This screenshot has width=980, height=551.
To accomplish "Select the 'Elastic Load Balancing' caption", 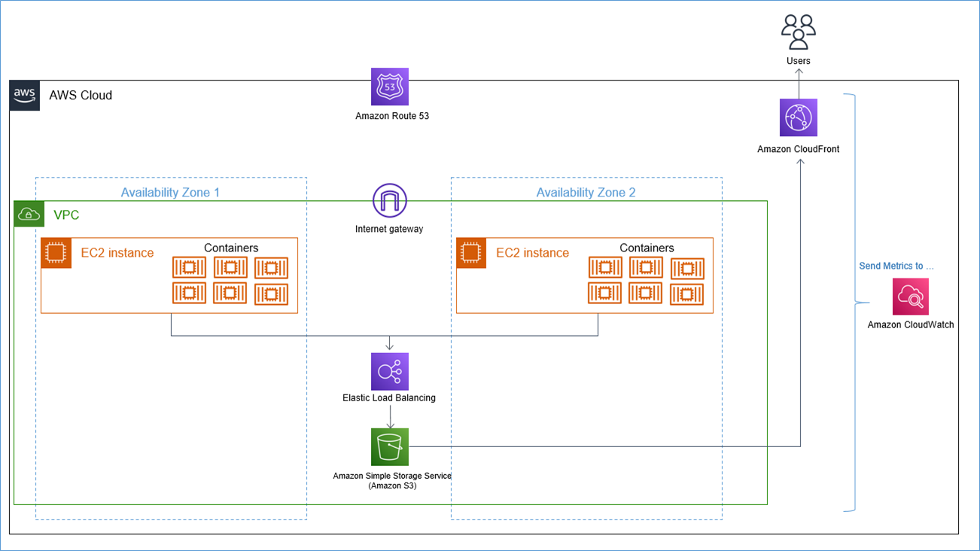I will [x=389, y=397].
